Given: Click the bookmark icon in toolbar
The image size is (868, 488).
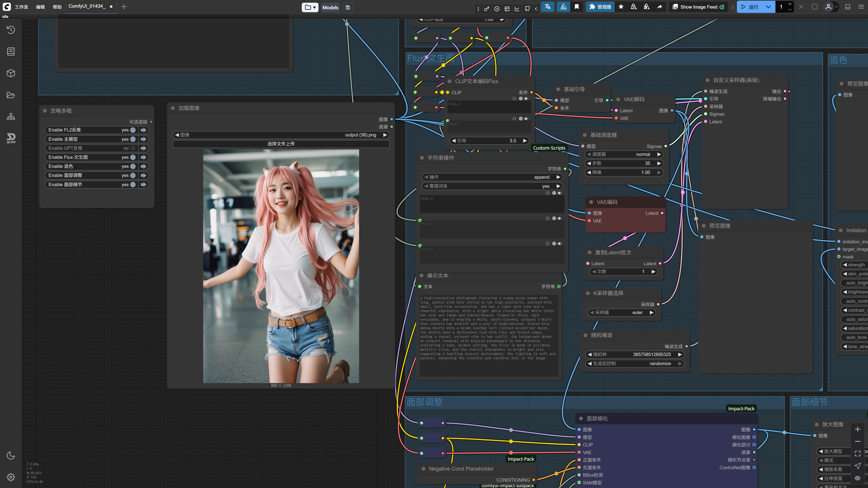Looking at the screenshot, I should [x=577, y=7].
